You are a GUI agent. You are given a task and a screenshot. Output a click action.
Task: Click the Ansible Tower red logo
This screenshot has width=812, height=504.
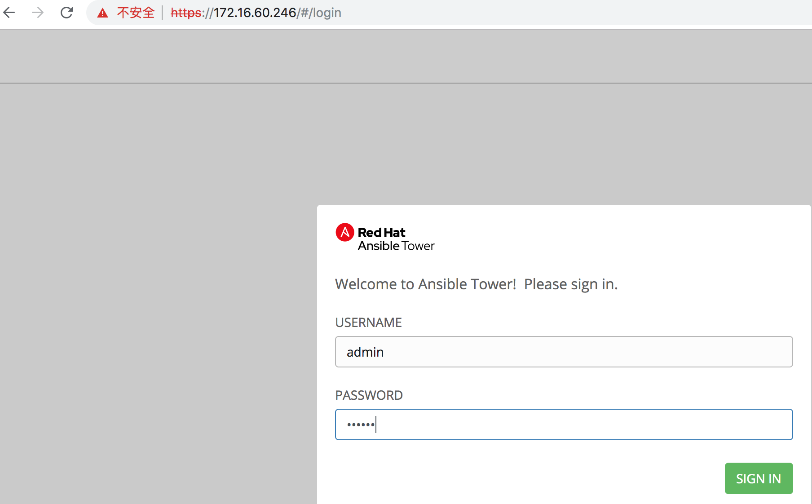point(345,232)
